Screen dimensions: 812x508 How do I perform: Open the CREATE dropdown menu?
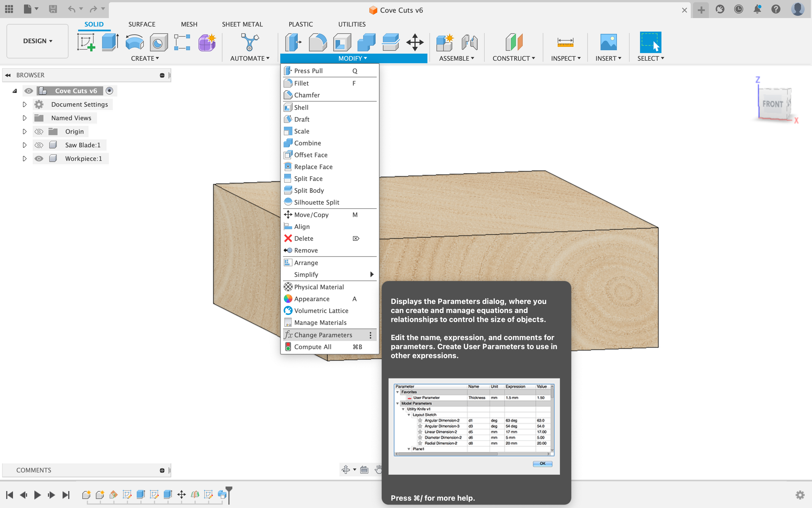coord(145,58)
